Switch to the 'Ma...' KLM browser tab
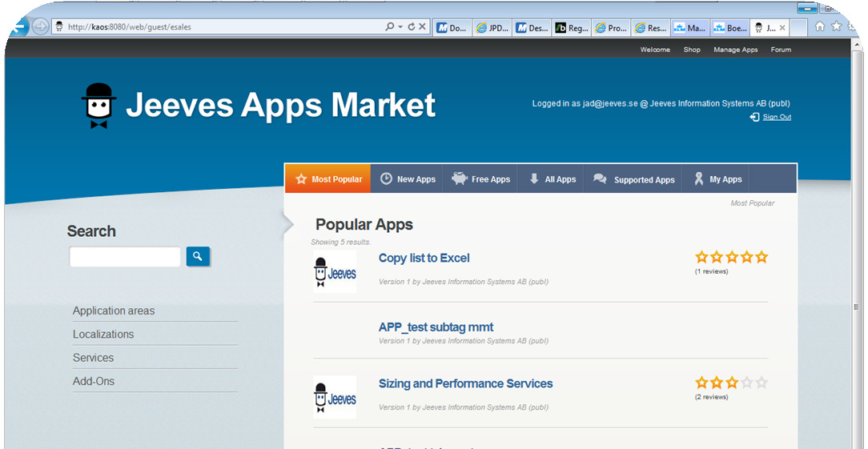Image resolution: width=868 pixels, height=449 pixels. click(690, 28)
